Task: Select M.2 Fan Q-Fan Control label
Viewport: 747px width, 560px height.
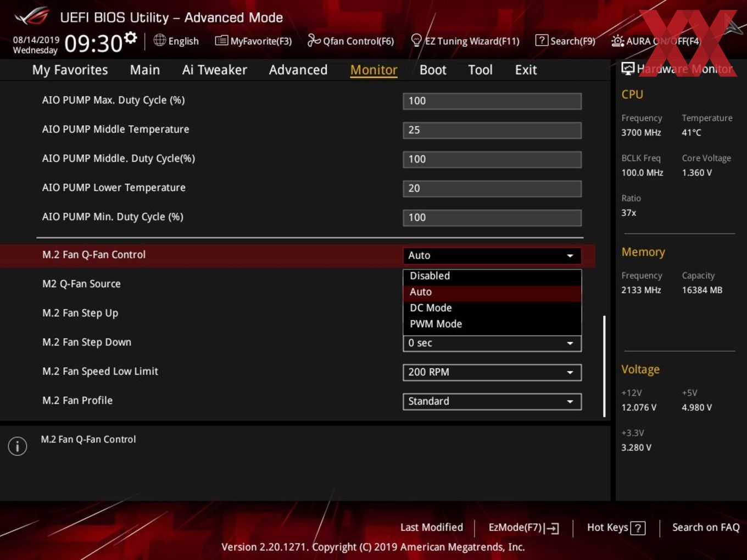Action: [x=94, y=255]
